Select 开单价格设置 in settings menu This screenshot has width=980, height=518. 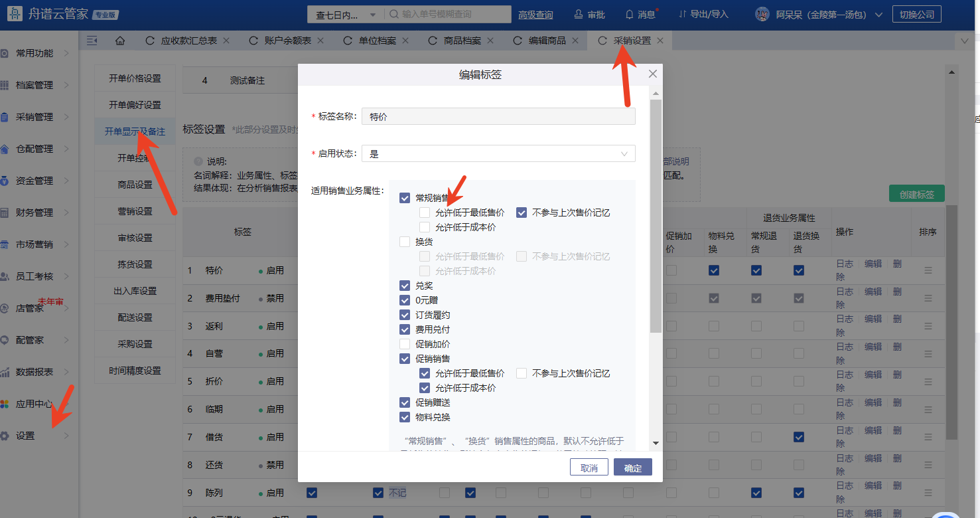pos(135,78)
